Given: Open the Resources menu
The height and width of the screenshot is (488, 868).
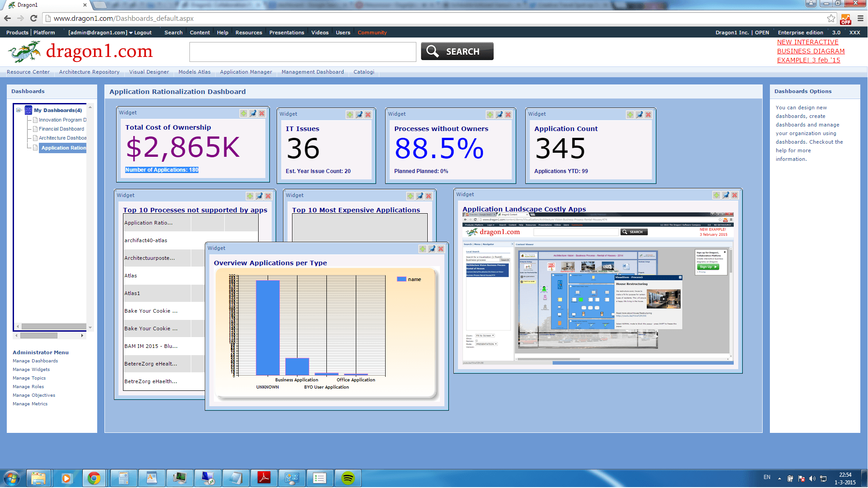Looking at the screenshot, I should tap(249, 33).
